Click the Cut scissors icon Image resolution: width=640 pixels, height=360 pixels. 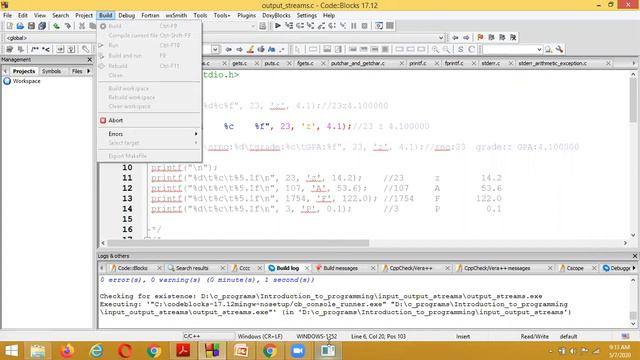82,26
